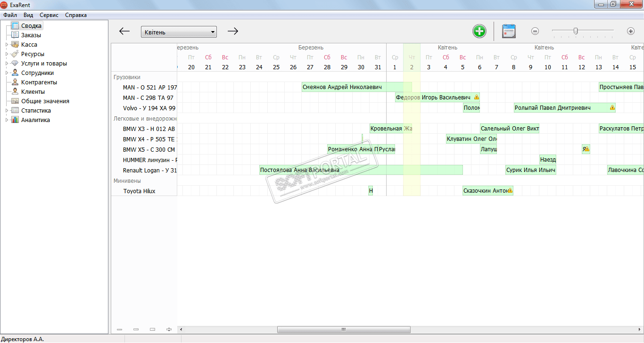Expand the Ресурсы tree node
Viewport: 644px width, 343px height.
click(x=7, y=54)
